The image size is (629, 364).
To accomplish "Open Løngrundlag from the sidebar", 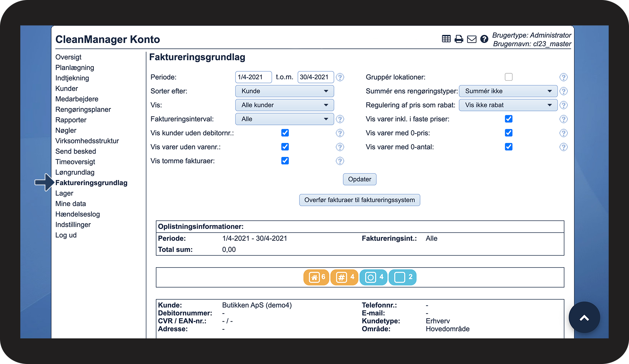I will click(75, 173).
